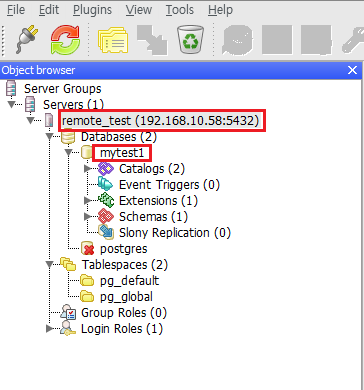
Task: Expand the Extensions (1) node
Action: point(87,201)
